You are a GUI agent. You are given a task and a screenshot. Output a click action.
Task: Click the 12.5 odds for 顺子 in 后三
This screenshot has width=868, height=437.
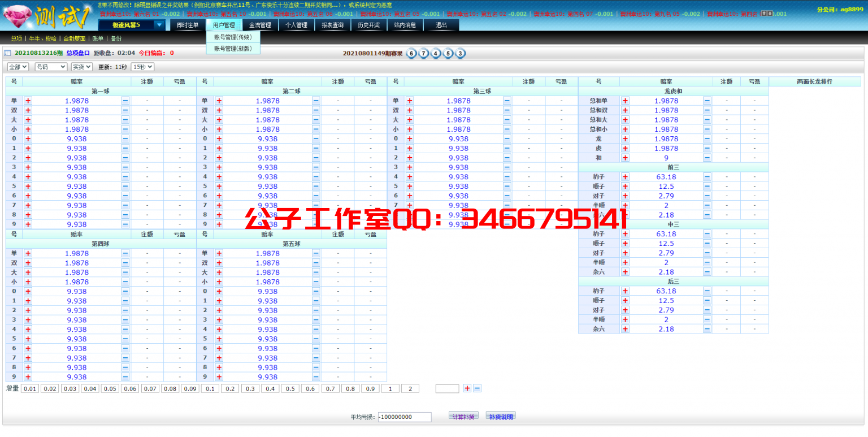click(666, 301)
